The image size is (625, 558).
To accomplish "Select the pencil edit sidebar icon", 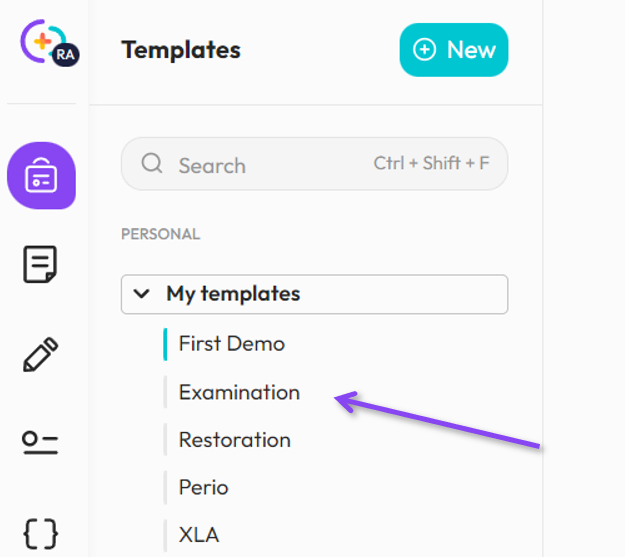I will pyautogui.click(x=41, y=354).
